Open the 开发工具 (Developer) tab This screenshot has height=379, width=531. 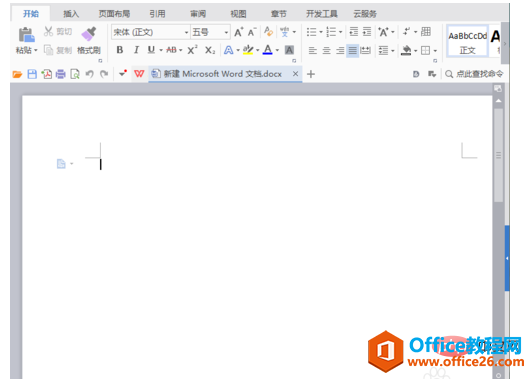[x=322, y=14]
